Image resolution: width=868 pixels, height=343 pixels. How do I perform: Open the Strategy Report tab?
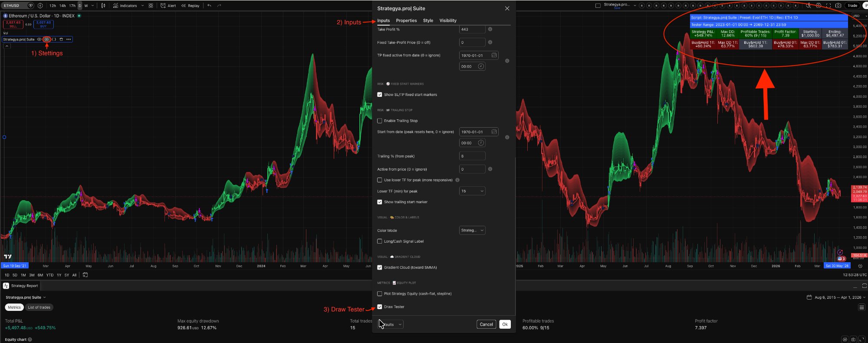(x=21, y=286)
